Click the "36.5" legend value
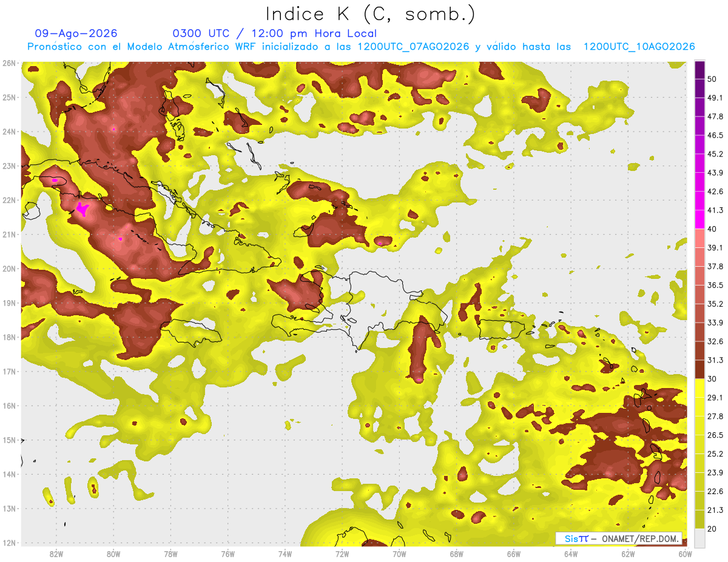This screenshot has width=728, height=562. point(715,285)
